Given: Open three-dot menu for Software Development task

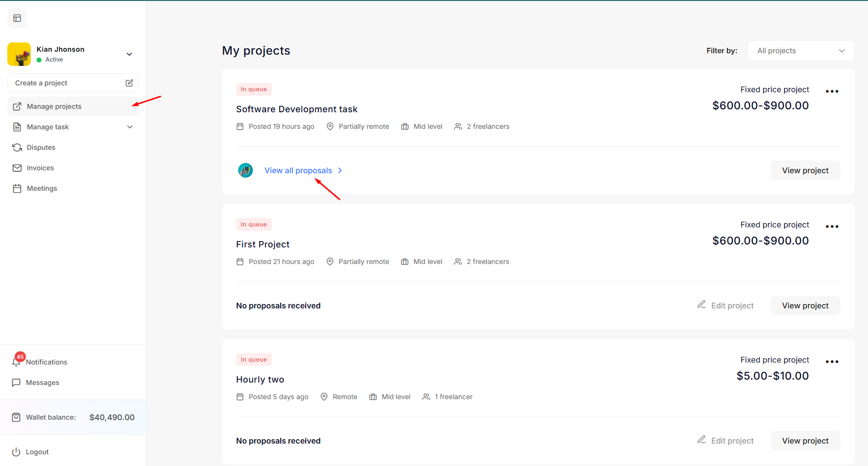Looking at the screenshot, I should pyautogui.click(x=832, y=91).
